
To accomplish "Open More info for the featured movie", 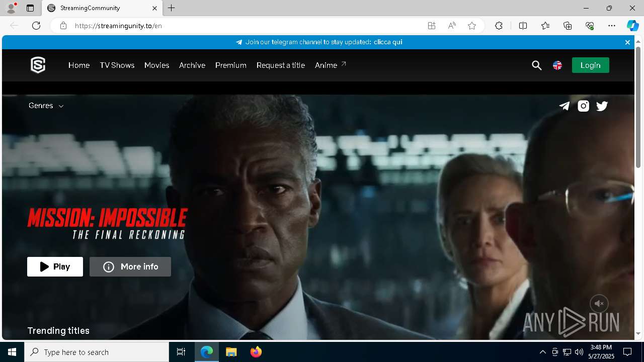I will [x=130, y=267].
